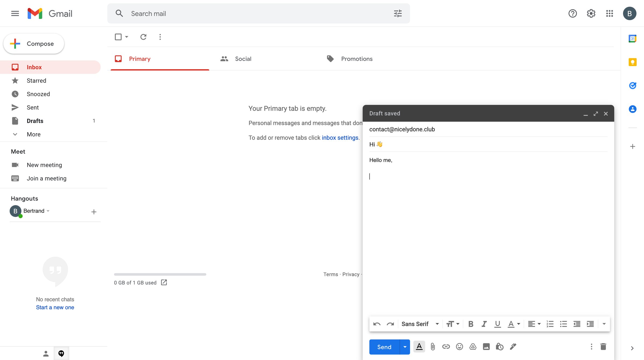Send the email
This screenshot has width=644, height=360.
pos(384,347)
